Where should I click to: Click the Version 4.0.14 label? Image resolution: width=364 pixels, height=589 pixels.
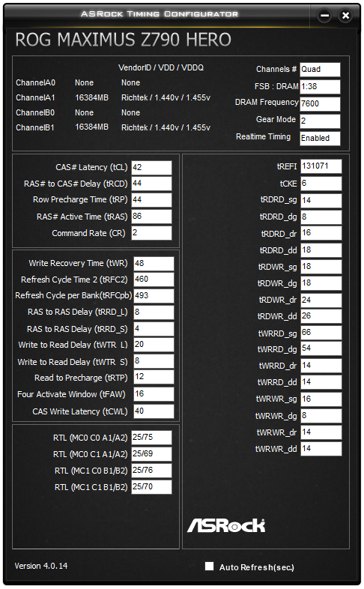click(x=41, y=566)
